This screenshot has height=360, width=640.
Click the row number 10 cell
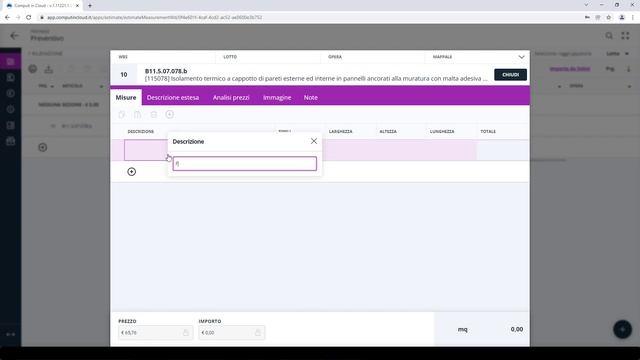pos(124,75)
